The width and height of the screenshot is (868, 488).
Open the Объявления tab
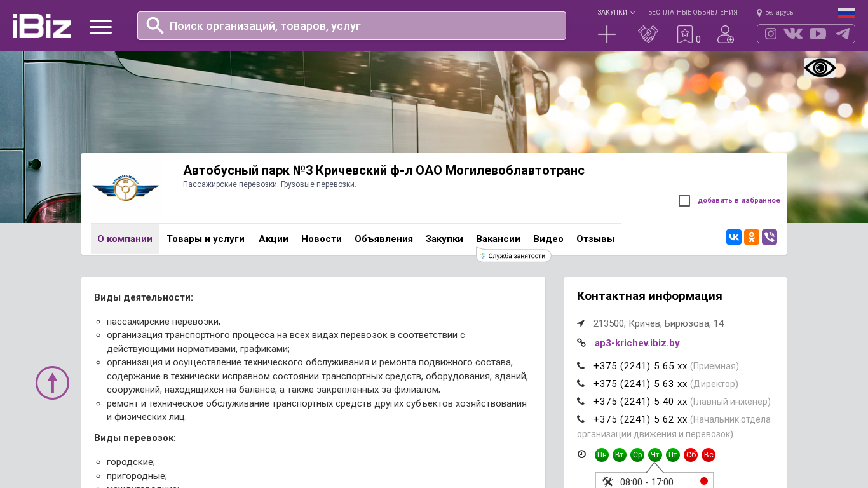click(x=384, y=239)
